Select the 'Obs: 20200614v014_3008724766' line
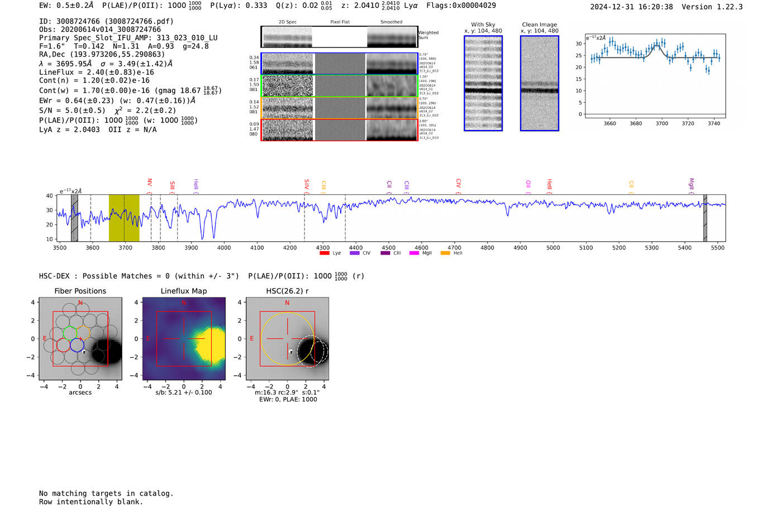The image size is (782, 532). 100,30
